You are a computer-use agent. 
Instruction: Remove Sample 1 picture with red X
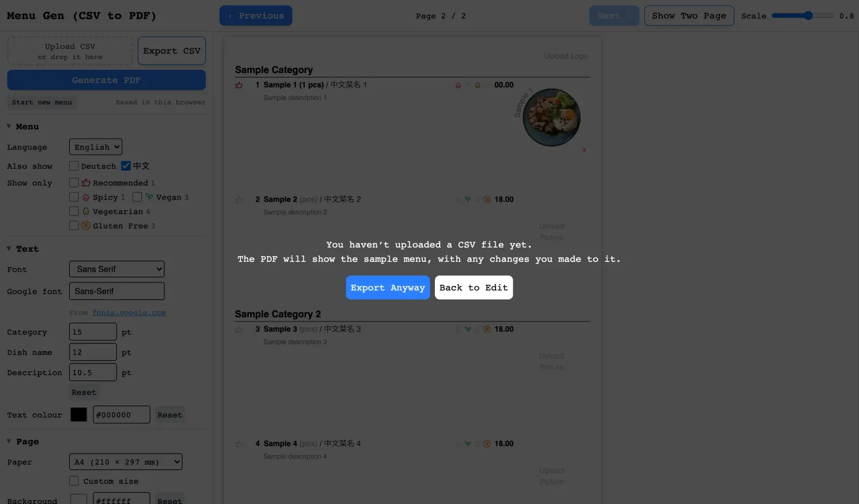pyautogui.click(x=584, y=150)
